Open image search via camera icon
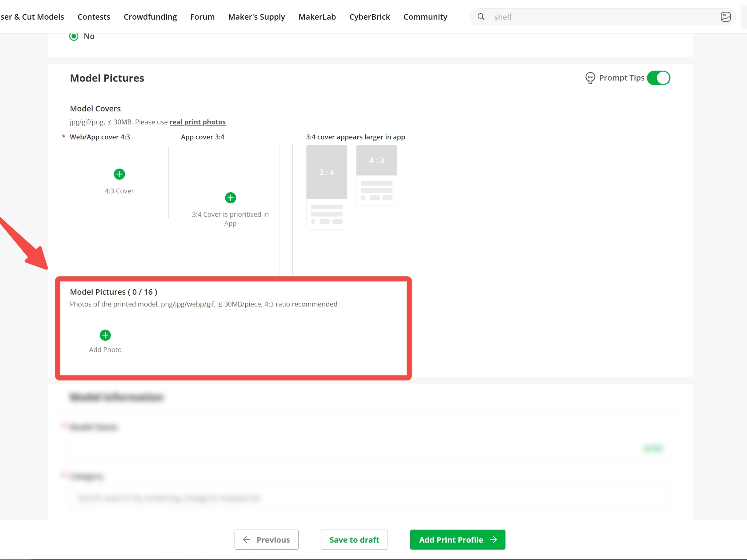The width and height of the screenshot is (747, 560). coord(726,16)
